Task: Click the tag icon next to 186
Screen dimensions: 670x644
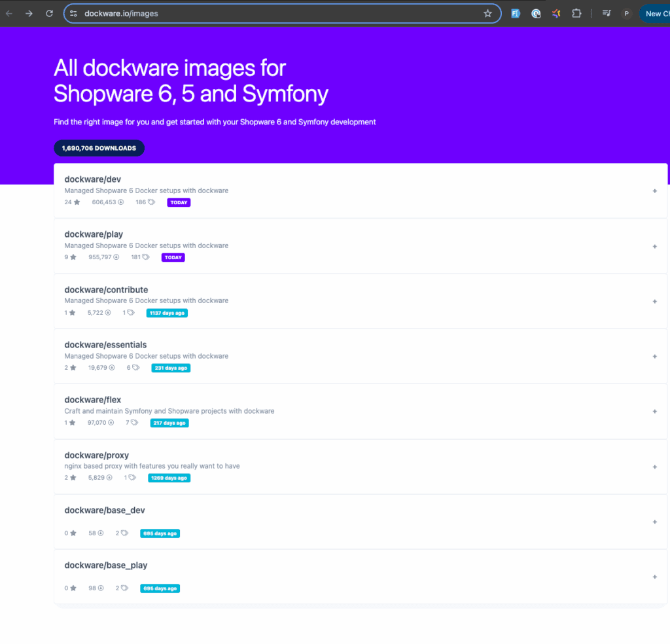Action: pos(151,202)
